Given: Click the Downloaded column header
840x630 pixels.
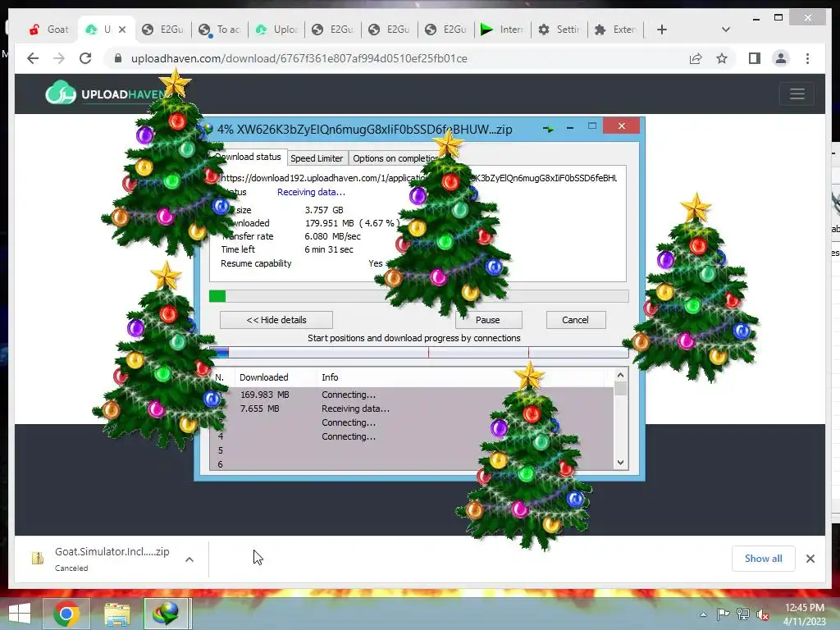Looking at the screenshot, I should [x=263, y=377].
